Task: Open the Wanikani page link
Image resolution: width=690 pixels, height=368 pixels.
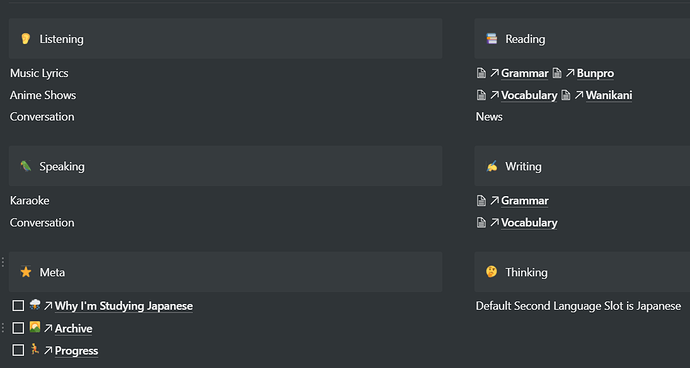Action: tap(609, 95)
